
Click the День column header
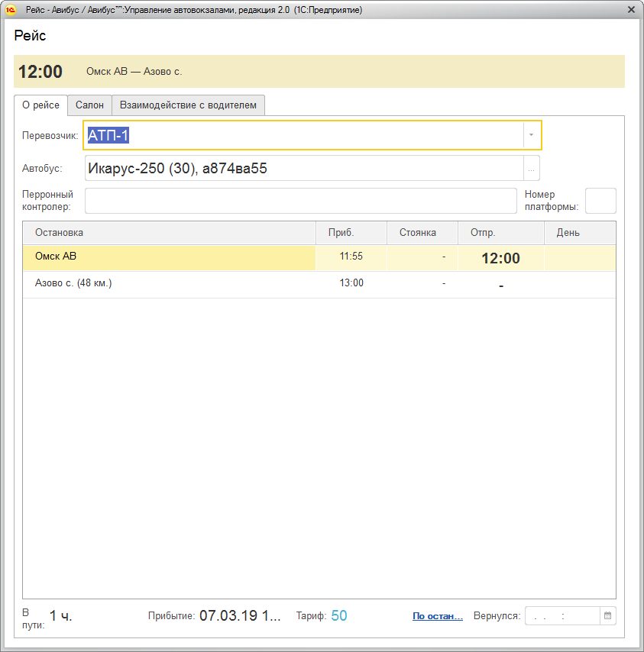[578, 233]
